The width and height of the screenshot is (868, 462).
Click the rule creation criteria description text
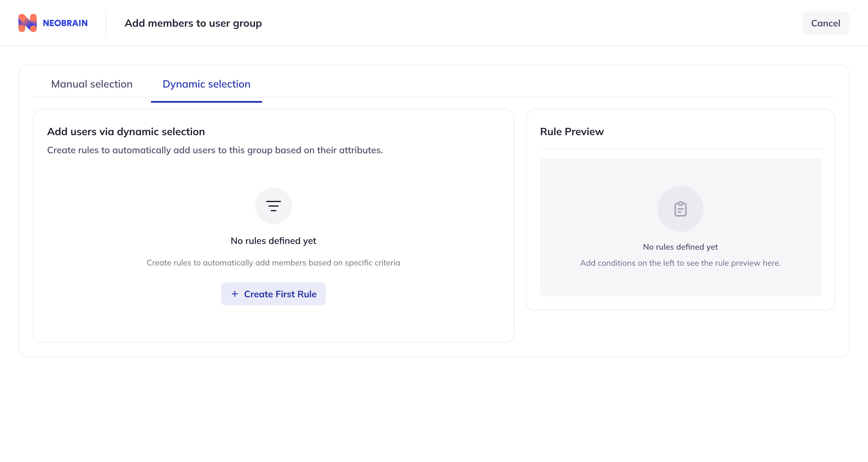pyautogui.click(x=273, y=263)
